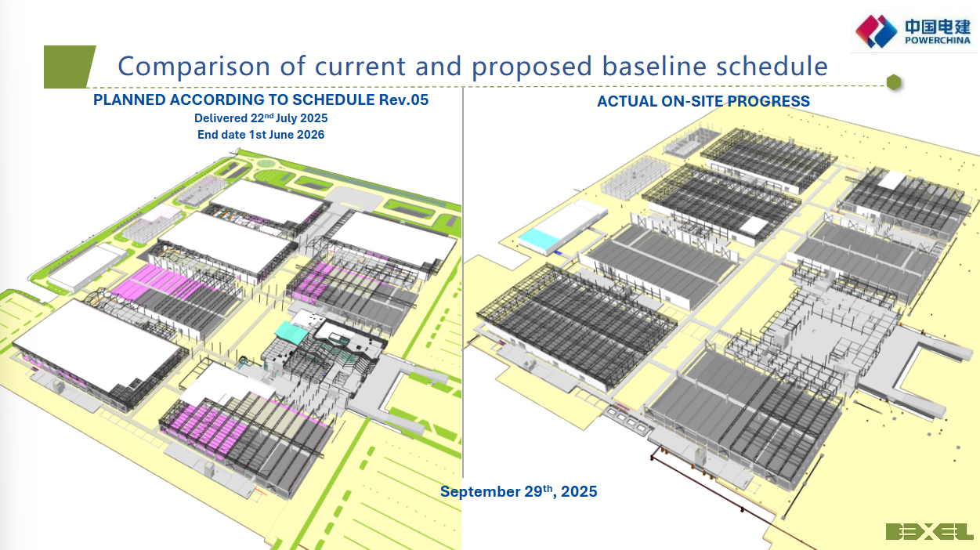This screenshot has width=980, height=550.
Task: Select the green hexagon marker shape
Action: [893, 82]
